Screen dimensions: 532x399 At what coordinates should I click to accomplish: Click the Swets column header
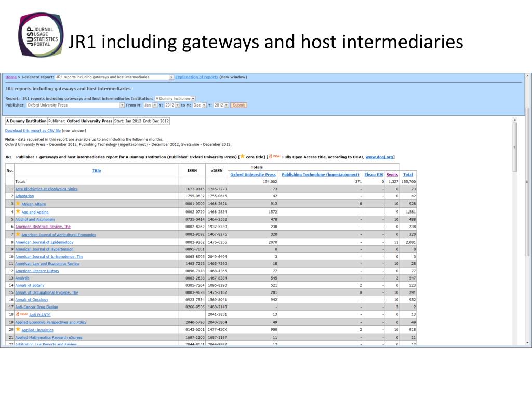[392, 175]
